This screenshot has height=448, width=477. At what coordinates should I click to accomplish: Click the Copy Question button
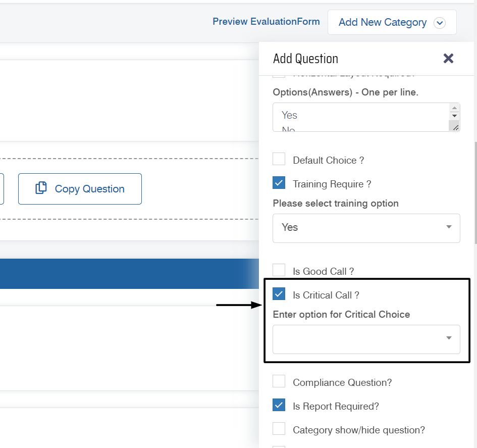point(80,189)
